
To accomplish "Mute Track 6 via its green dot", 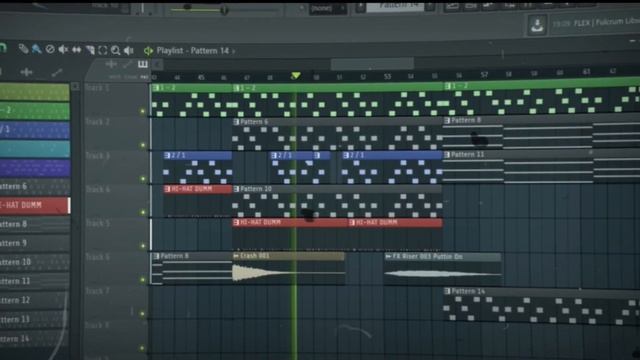I will [x=142, y=280].
